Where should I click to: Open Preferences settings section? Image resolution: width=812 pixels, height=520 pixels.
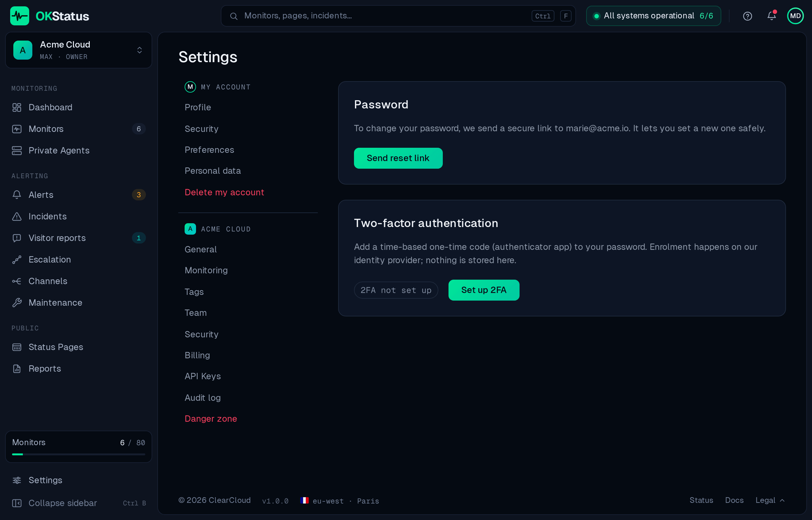tap(209, 150)
